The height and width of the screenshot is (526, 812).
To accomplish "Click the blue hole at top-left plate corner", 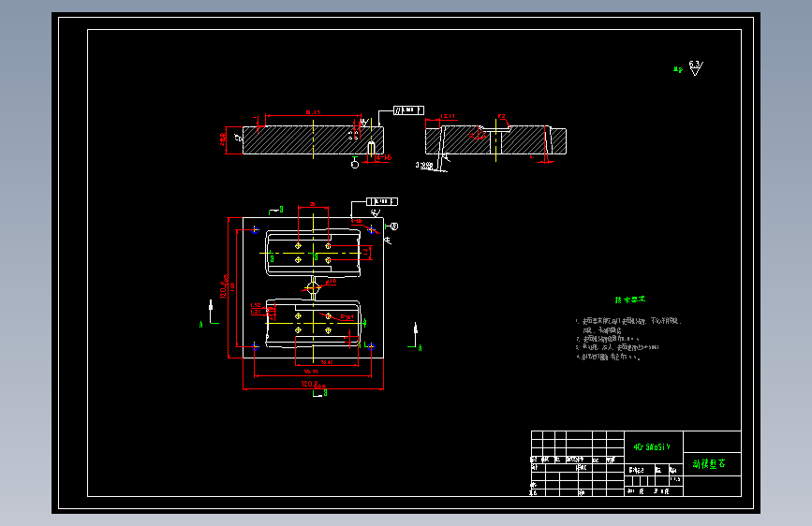I will (255, 230).
